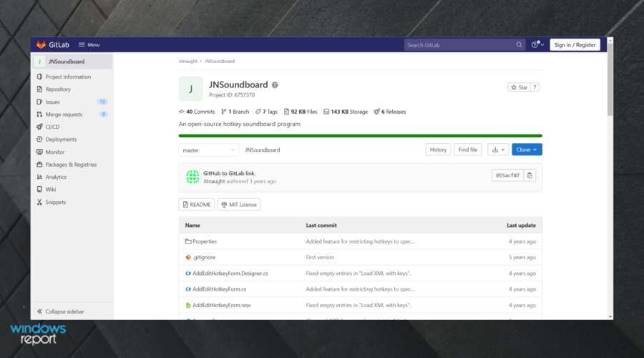This screenshot has height=358, width=644.
Task: Click the Find file button
Action: (467, 150)
